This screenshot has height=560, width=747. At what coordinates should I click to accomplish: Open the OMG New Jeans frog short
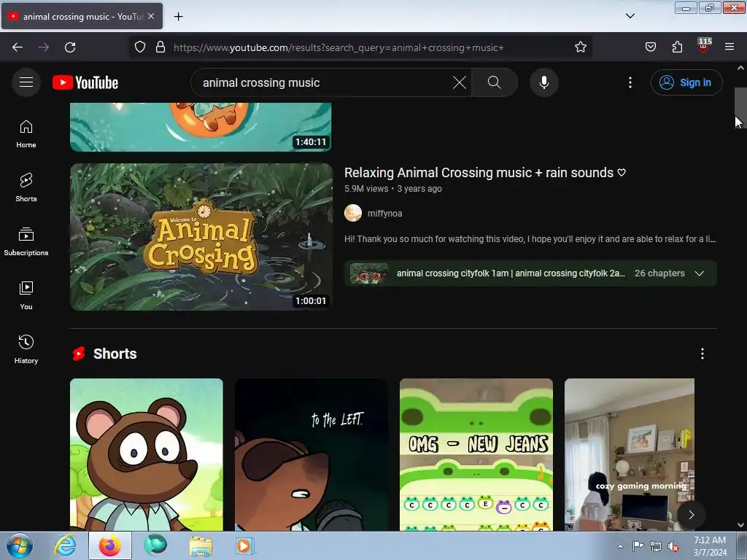click(x=476, y=454)
